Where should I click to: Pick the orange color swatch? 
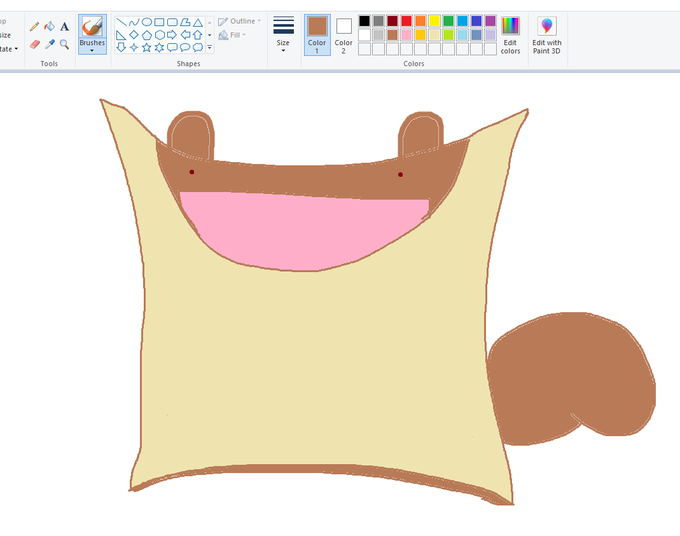coord(420,21)
